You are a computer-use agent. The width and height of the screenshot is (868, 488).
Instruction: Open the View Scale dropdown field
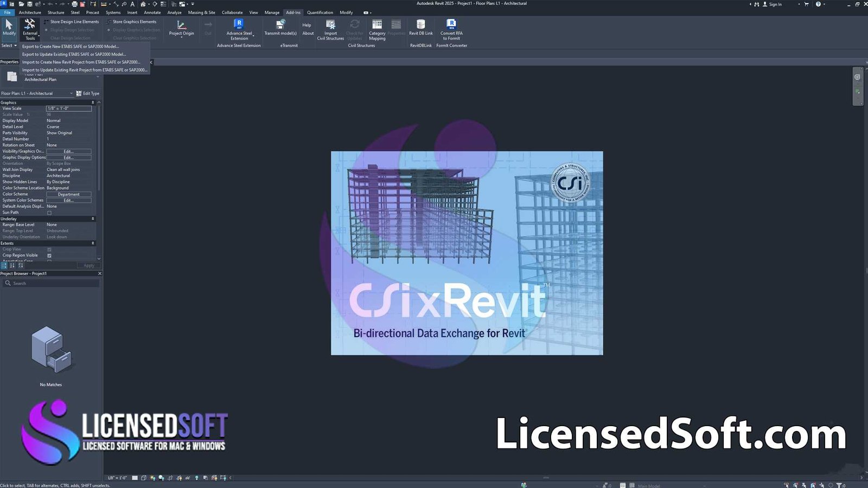click(x=69, y=108)
